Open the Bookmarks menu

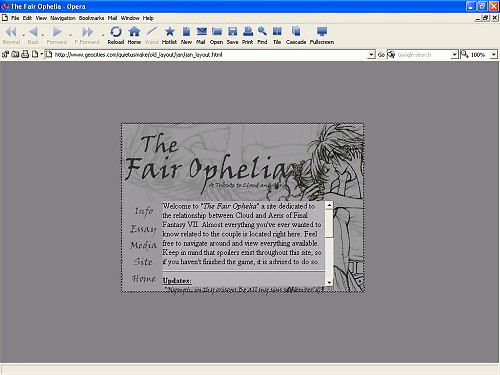pos(91,18)
